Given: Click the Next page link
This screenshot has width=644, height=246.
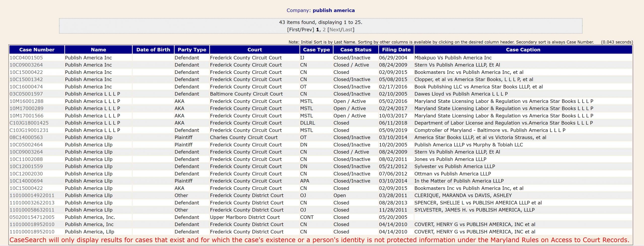Looking at the screenshot, I should 335,29.
